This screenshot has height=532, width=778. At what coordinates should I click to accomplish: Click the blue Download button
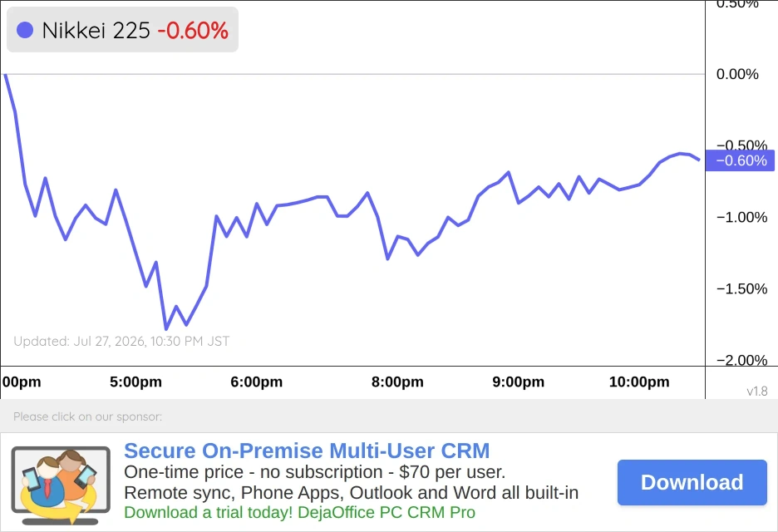pyautogui.click(x=692, y=482)
